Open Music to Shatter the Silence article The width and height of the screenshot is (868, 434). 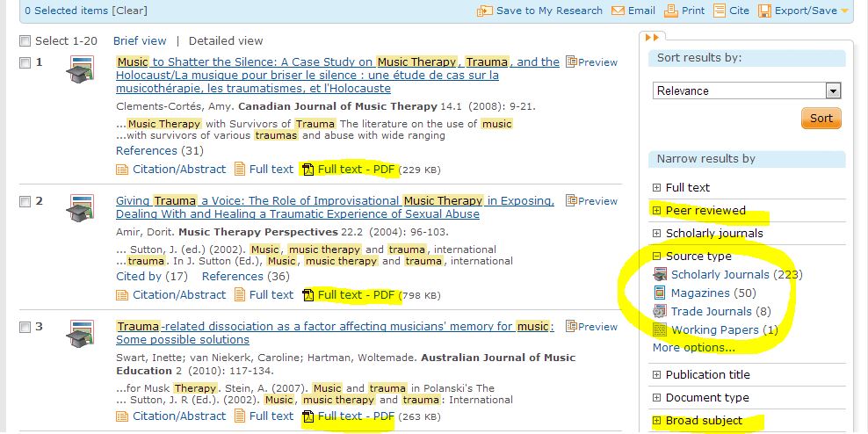[x=337, y=76]
